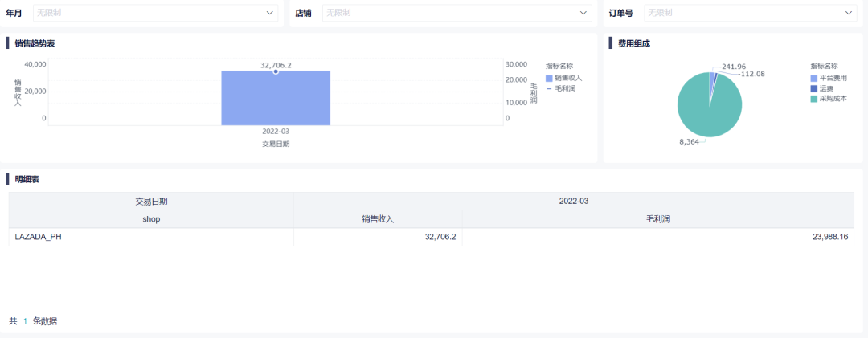Viewport: 868px width, 338px height.
Task: Click the 销售趋势表 panel title
Action: tap(35, 43)
